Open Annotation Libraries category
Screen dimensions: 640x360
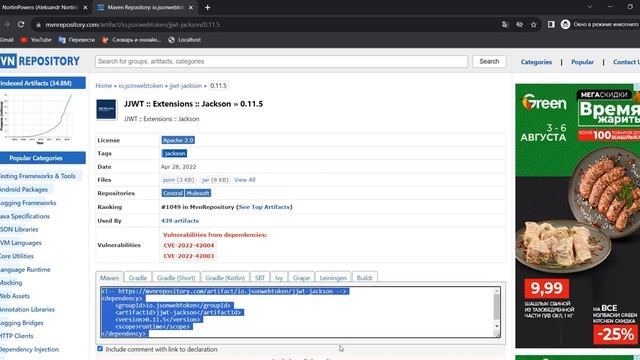pyautogui.click(x=27, y=309)
